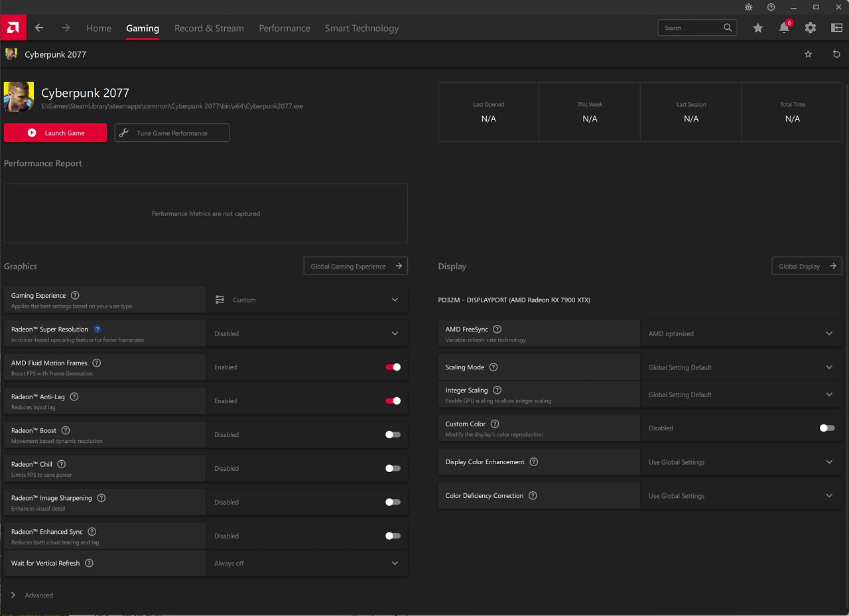Click the PD32M - DISPLAYPORT display name

pyautogui.click(x=514, y=300)
